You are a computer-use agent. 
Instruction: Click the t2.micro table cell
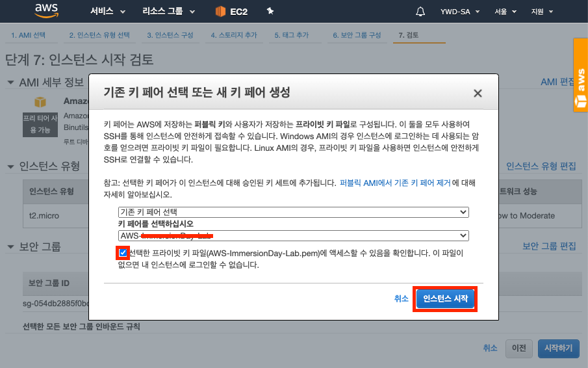pos(44,216)
